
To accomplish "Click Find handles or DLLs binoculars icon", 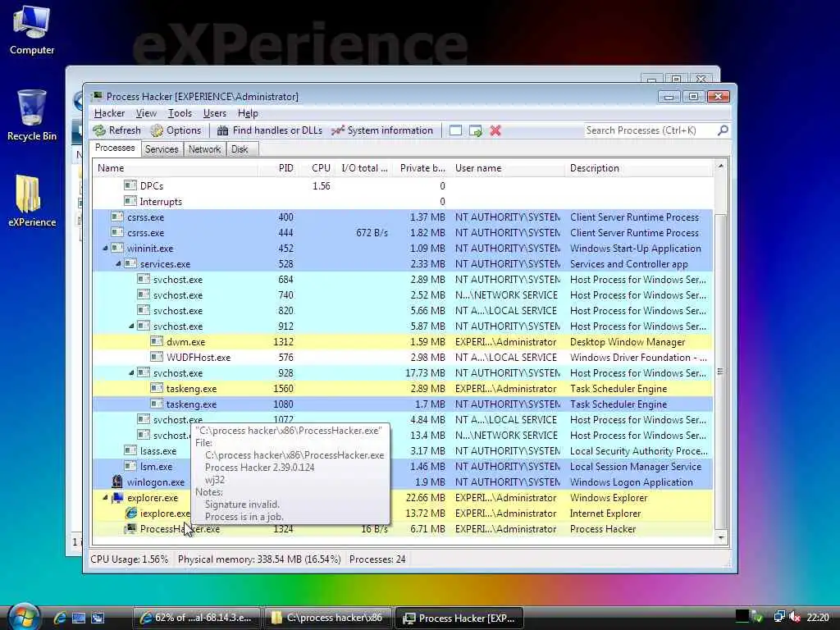I will (x=223, y=130).
